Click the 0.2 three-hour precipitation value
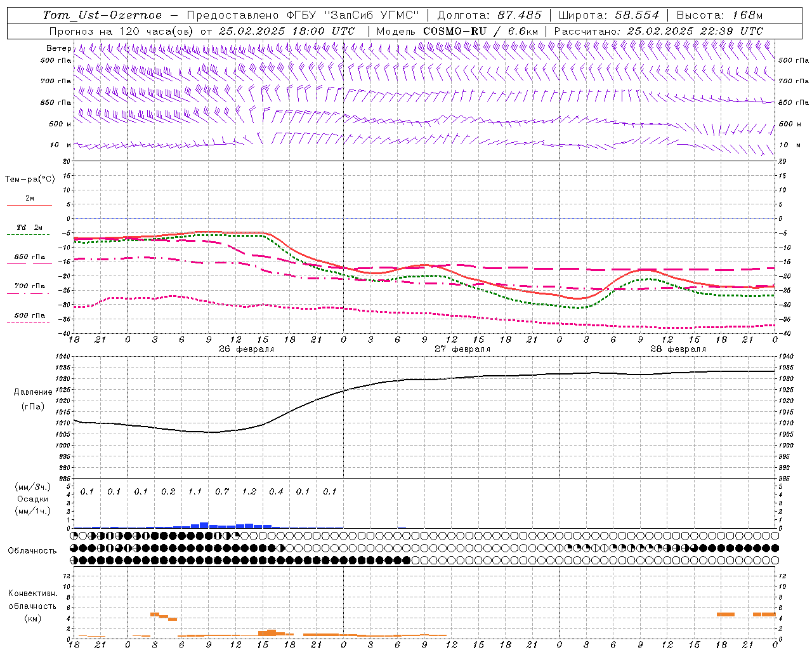This screenshot has width=812, height=650. pos(168,491)
